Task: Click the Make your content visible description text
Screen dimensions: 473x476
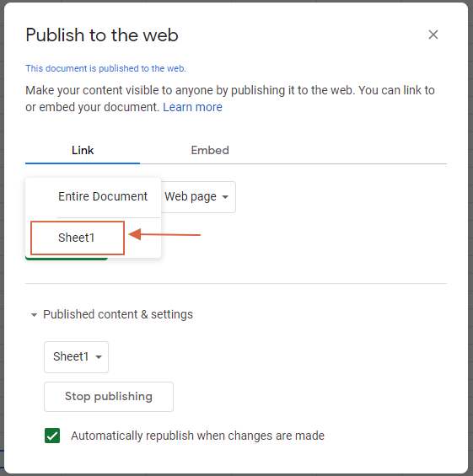Action: point(230,99)
